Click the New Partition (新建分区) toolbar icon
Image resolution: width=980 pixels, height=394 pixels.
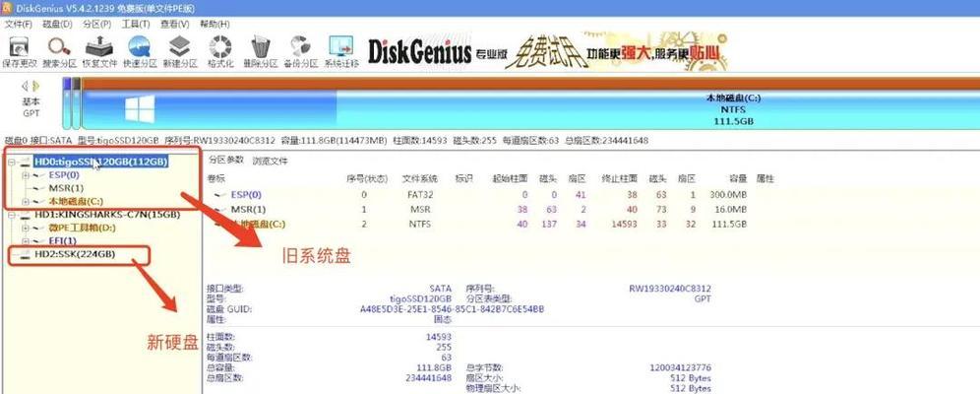pos(179,47)
